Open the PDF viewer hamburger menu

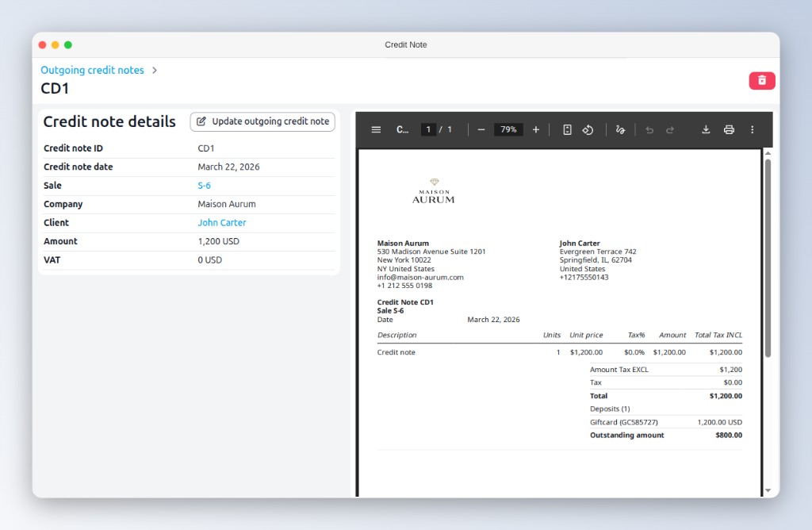376,129
